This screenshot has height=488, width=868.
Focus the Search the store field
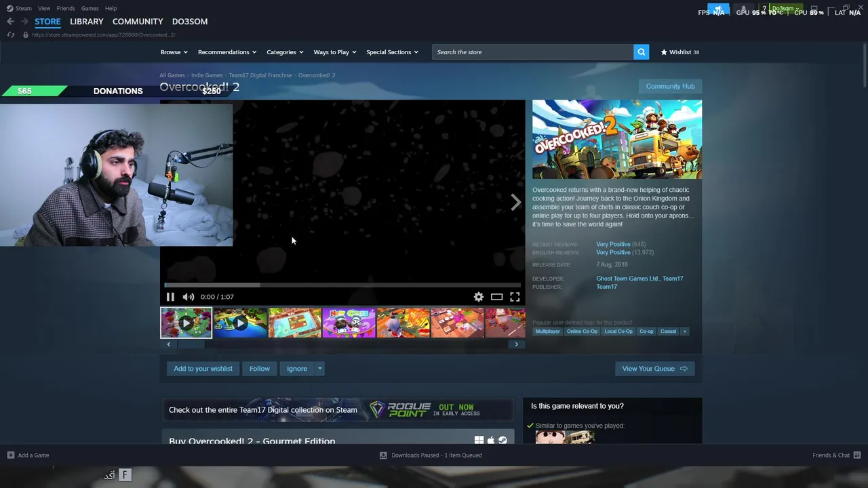click(x=533, y=52)
